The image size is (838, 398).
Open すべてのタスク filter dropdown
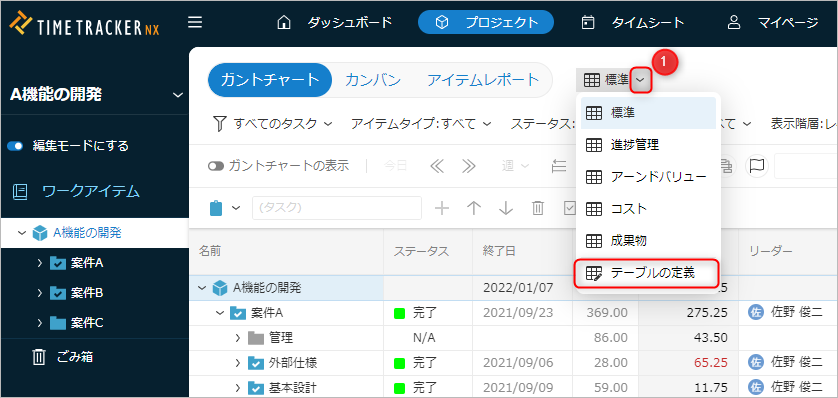click(273, 124)
